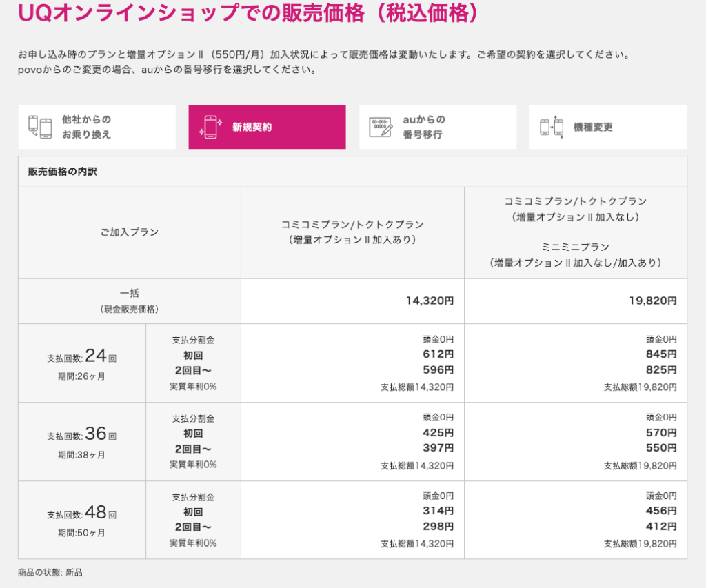Click the UQオンラインショップでの販売価格 heading
This screenshot has height=588, width=706.
pyautogui.click(x=247, y=14)
